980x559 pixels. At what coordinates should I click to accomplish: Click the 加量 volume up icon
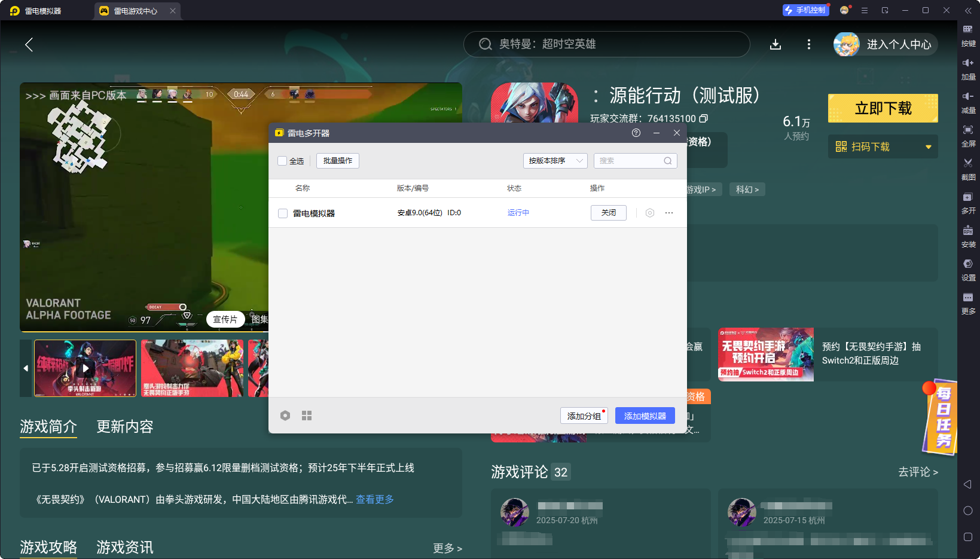pyautogui.click(x=968, y=63)
